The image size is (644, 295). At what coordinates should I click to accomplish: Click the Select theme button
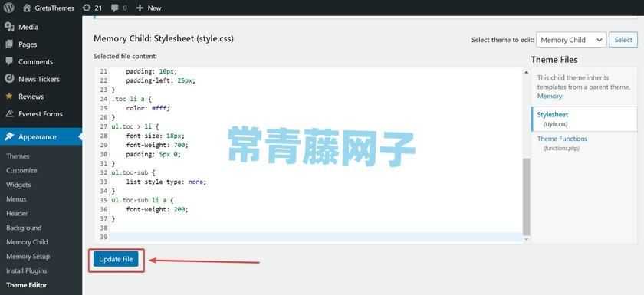[x=623, y=40]
